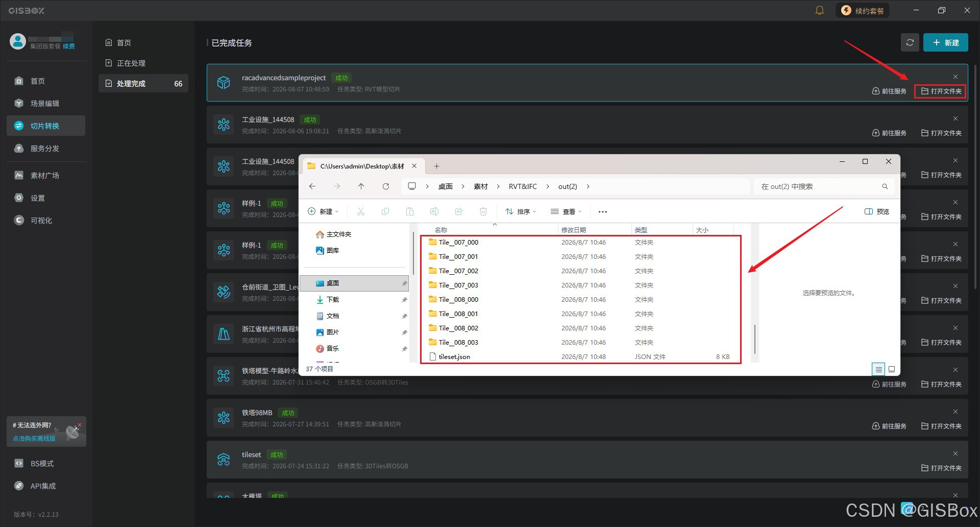Open 服务分发 in the sidebar
This screenshot has width=980, height=527.
pyautogui.click(x=46, y=149)
